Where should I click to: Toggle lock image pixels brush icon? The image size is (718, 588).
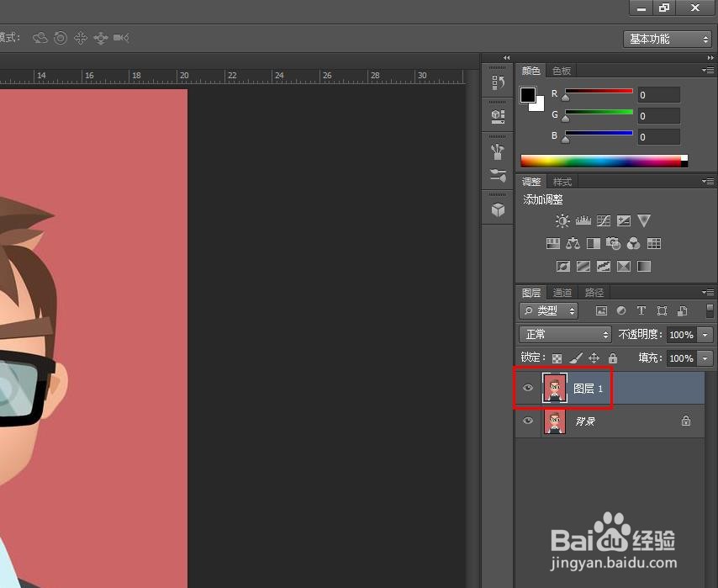(576, 358)
